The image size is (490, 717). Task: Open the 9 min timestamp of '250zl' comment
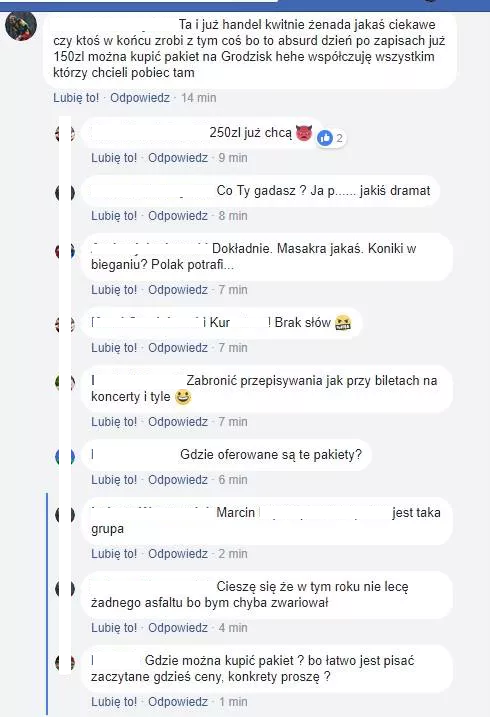(x=233, y=158)
